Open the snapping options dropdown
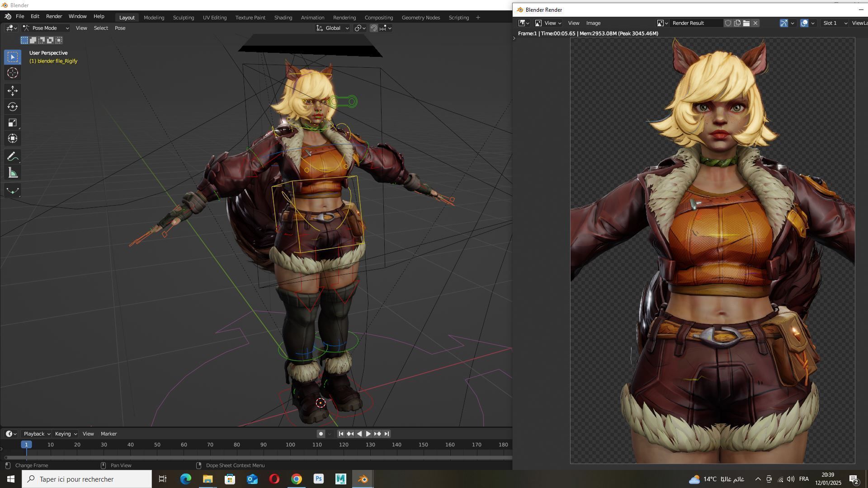 click(x=386, y=28)
